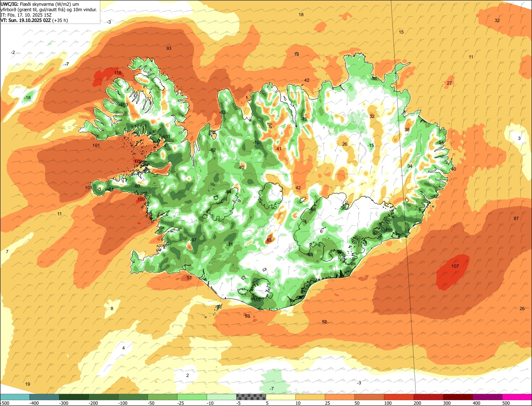
Task: Click the value 64 in west Iceland
Action: click(229, 191)
